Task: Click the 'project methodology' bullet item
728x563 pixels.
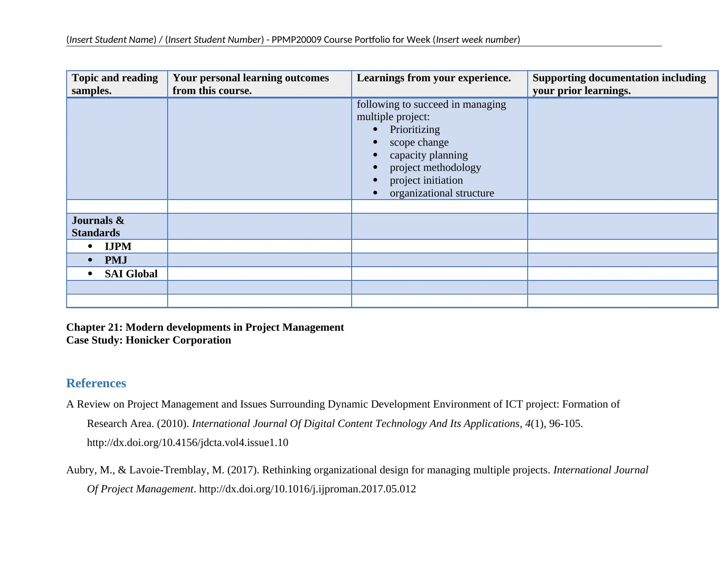Action: (x=435, y=167)
